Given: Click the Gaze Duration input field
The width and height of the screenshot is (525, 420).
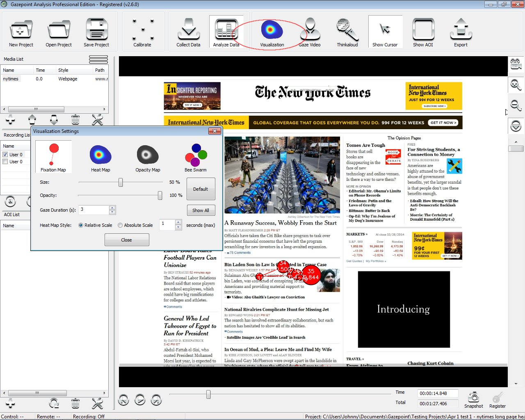Looking at the screenshot, I should 94,210.
